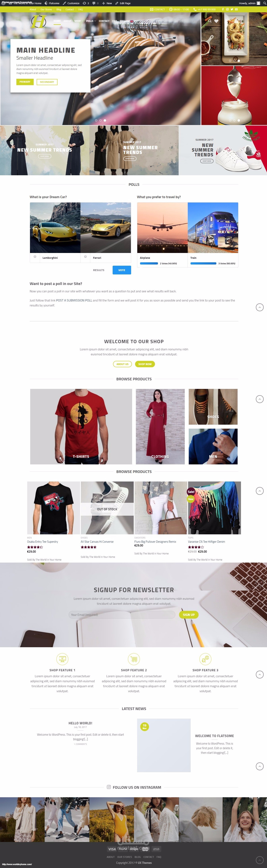Click the Train votes progress bar

pos(203,263)
